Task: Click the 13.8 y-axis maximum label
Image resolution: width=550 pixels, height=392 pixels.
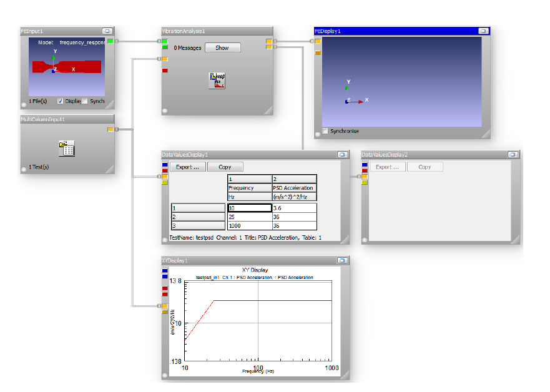Action: (x=175, y=281)
